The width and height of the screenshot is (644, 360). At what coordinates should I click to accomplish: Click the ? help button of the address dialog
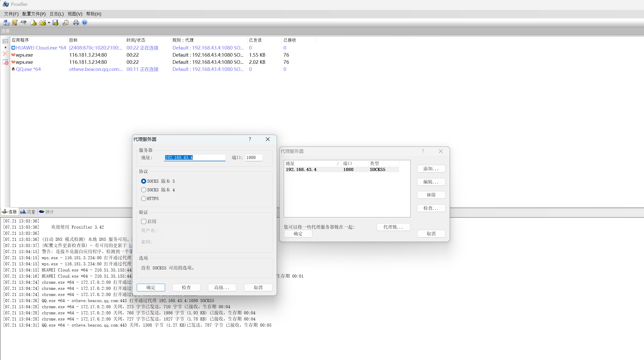250,139
